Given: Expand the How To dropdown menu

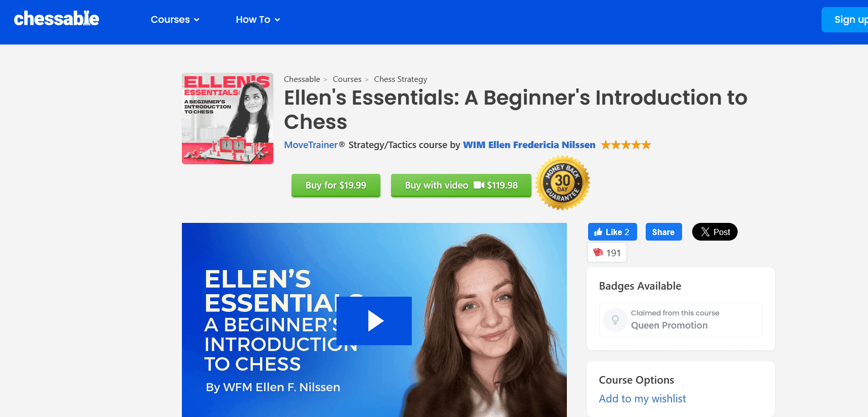Looking at the screenshot, I should point(258,20).
